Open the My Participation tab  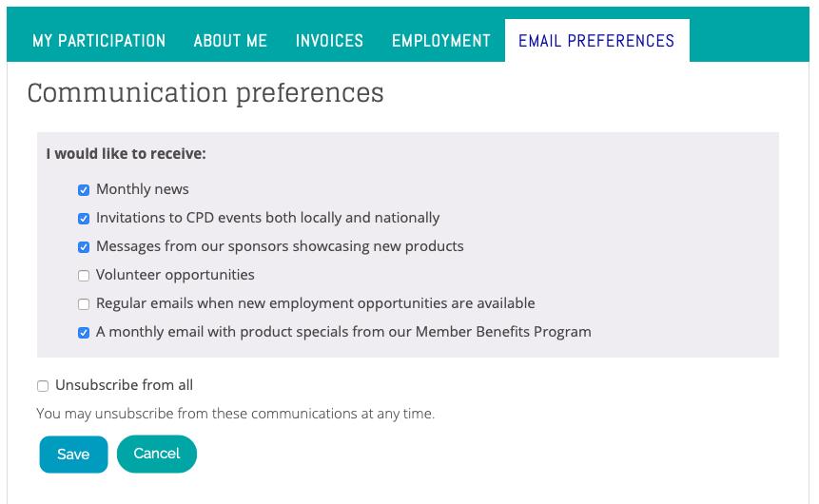click(x=99, y=41)
